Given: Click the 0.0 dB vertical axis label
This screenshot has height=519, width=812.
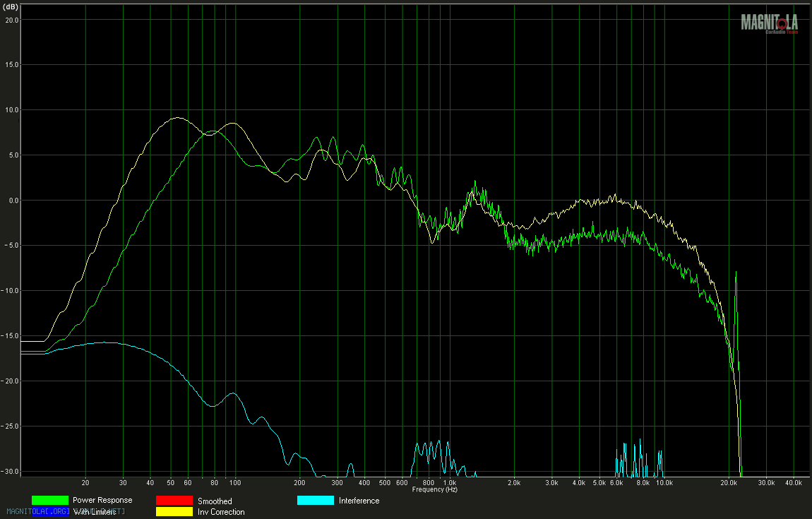Looking at the screenshot, I should pos(12,201).
